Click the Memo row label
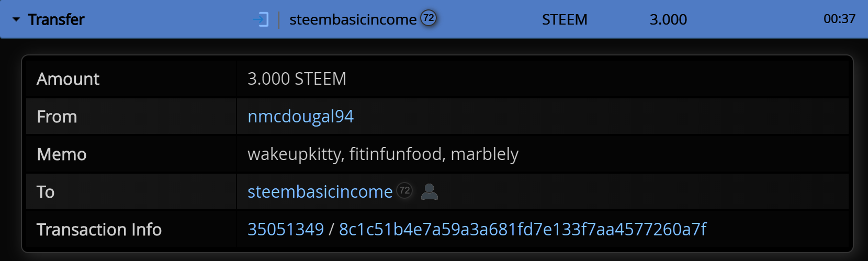868x261 pixels. 62,154
